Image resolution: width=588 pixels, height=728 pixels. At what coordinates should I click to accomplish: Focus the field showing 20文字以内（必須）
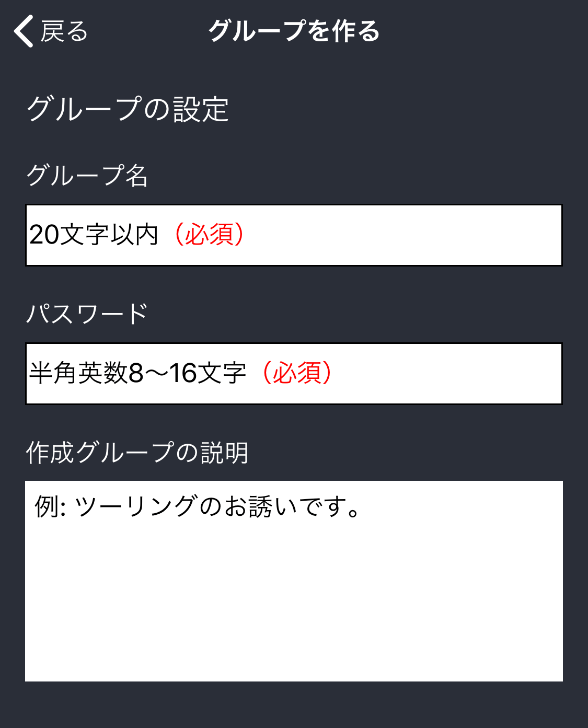click(294, 235)
